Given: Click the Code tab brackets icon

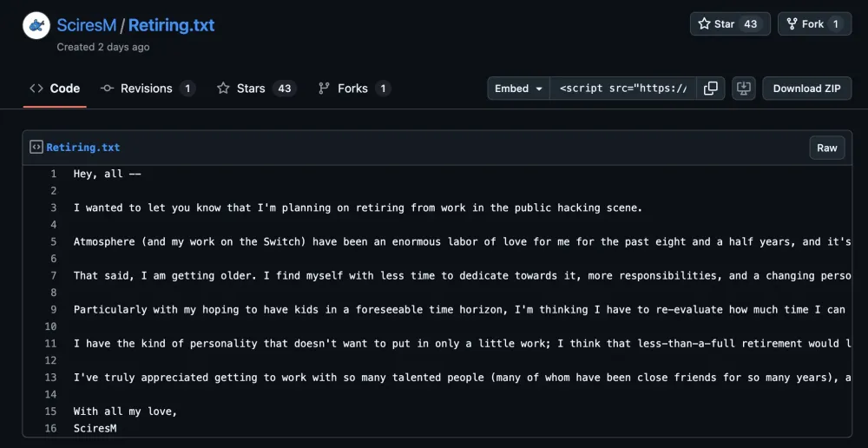Looking at the screenshot, I should [x=36, y=89].
